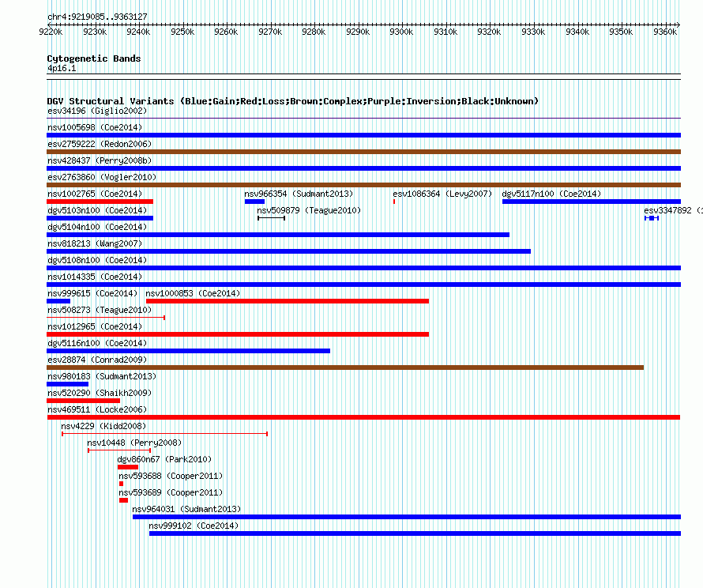The width and height of the screenshot is (703, 588).
Task: Click the 9260k ruler tick label
Action: (226, 32)
